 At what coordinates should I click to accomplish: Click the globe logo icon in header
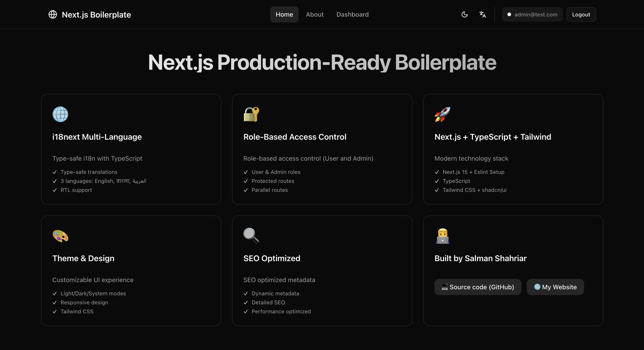click(53, 14)
